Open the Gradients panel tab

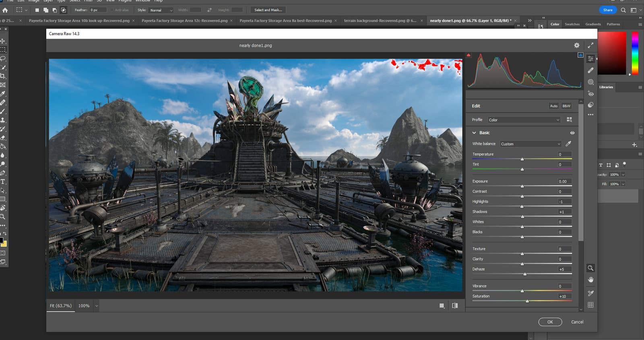pos(593,24)
